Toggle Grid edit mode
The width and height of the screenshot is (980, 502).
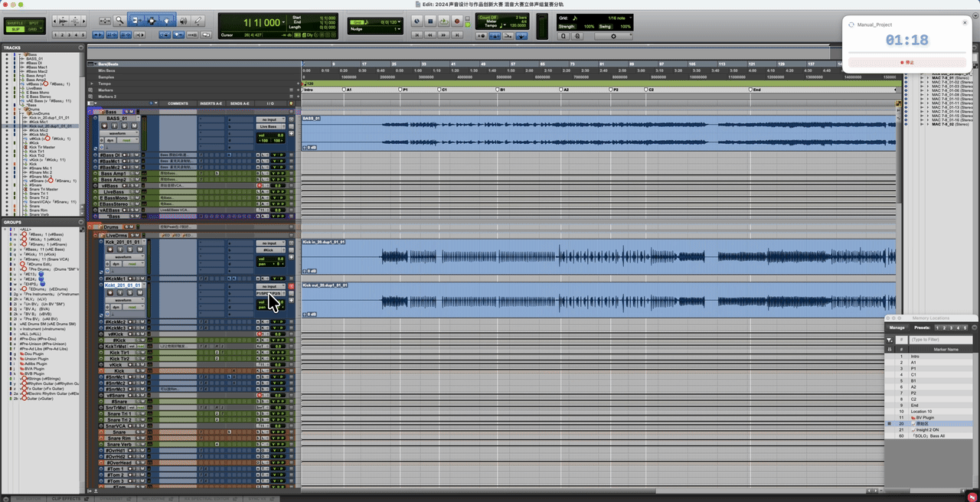click(x=34, y=29)
